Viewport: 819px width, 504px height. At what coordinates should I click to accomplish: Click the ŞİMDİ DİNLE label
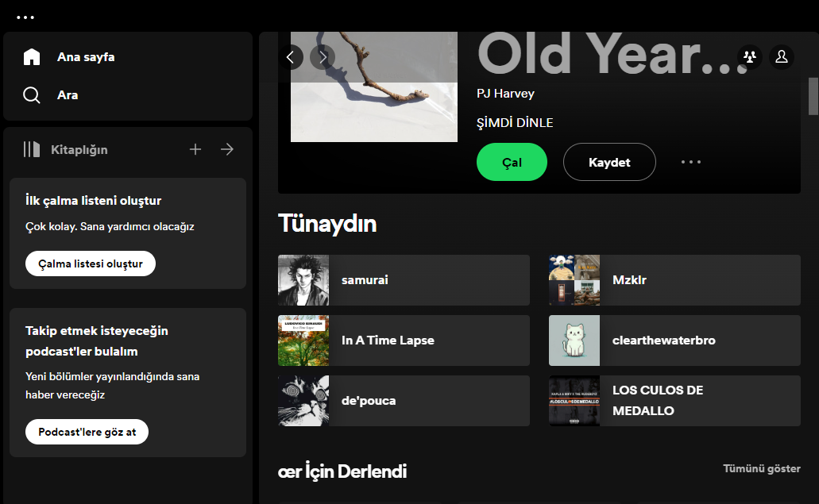coord(515,123)
